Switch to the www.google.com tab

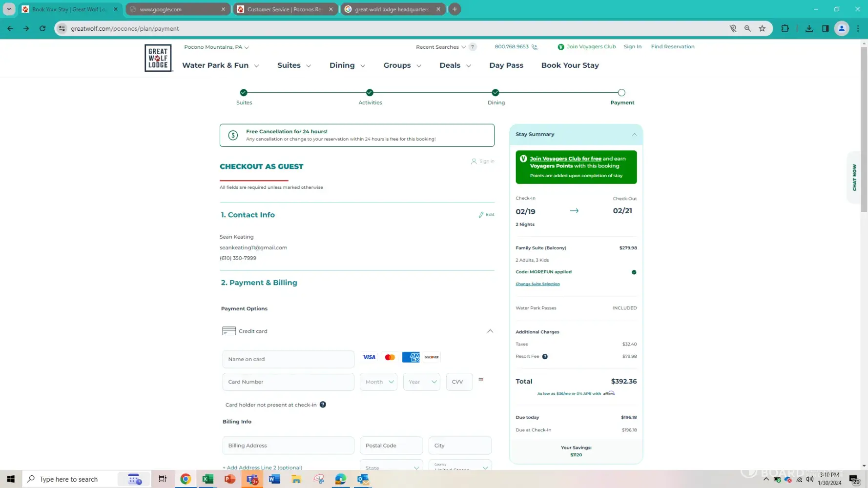(x=178, y=9)
